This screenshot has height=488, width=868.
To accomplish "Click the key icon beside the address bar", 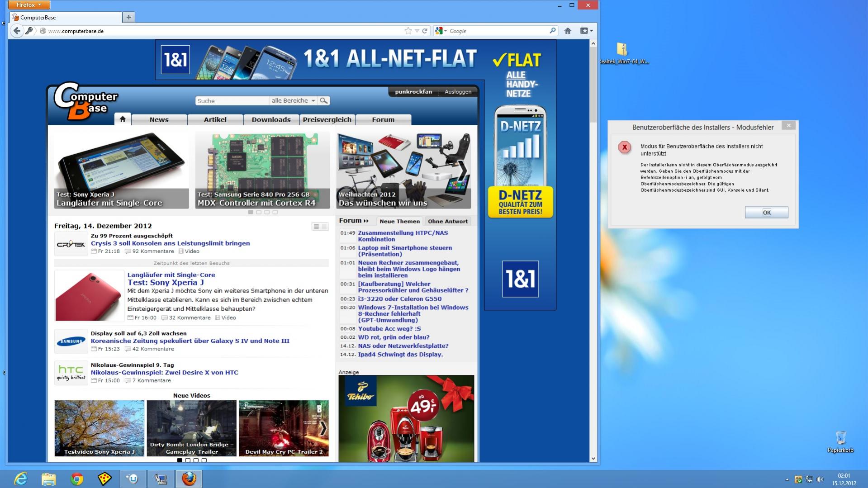I will point(29,31).
